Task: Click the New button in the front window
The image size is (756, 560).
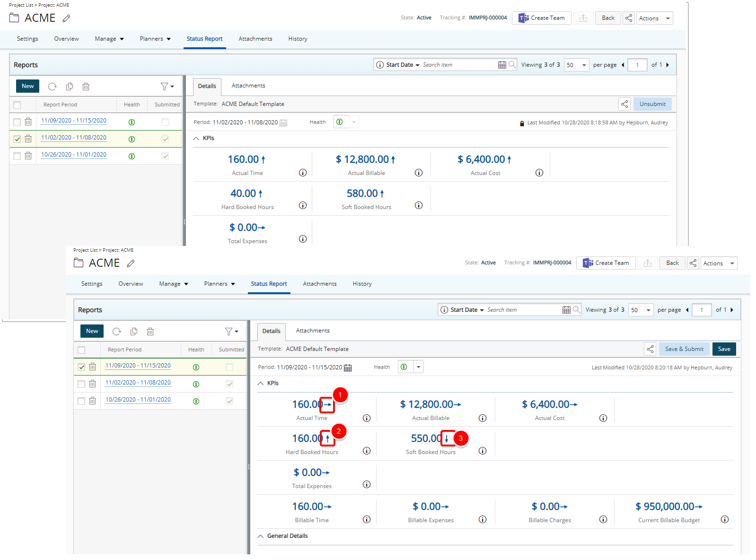Action: point(92,331)
